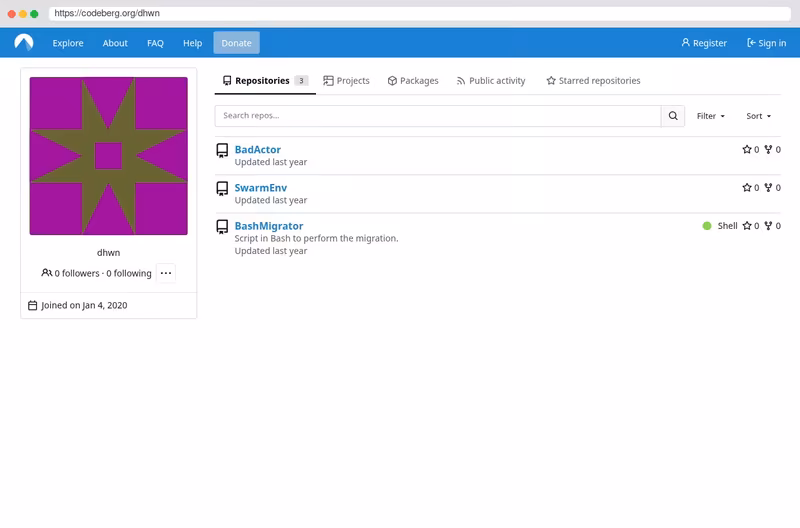Click "Joined on Jan 4, 2020" text
Image resolution: width=800 pixels, height=528 pixels.
coord(84,306)
